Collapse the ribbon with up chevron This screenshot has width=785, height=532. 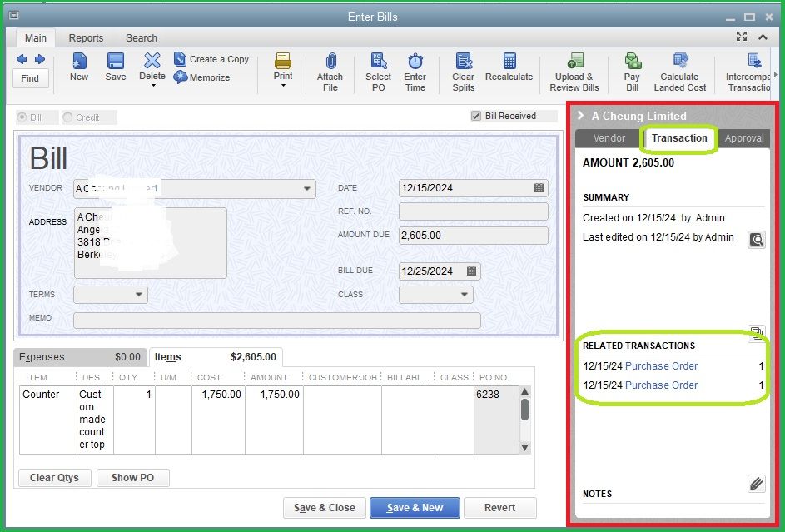pyautogui.click(x=763, y=37)
